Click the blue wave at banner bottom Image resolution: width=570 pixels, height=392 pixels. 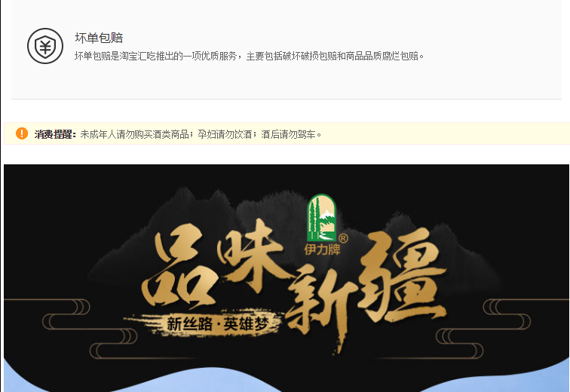coord(286,378)
